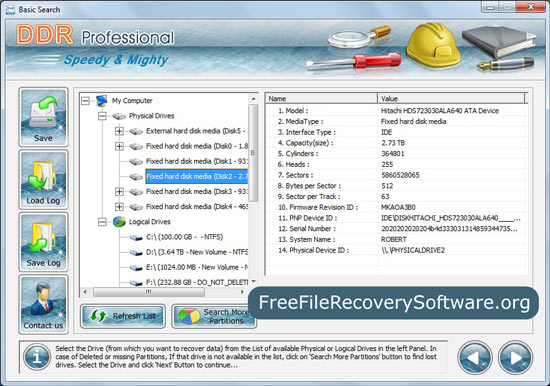The image size is (550, 386).
Task: Click horizontal scrollbar right arrow
Action: click(x=242, y=292)
